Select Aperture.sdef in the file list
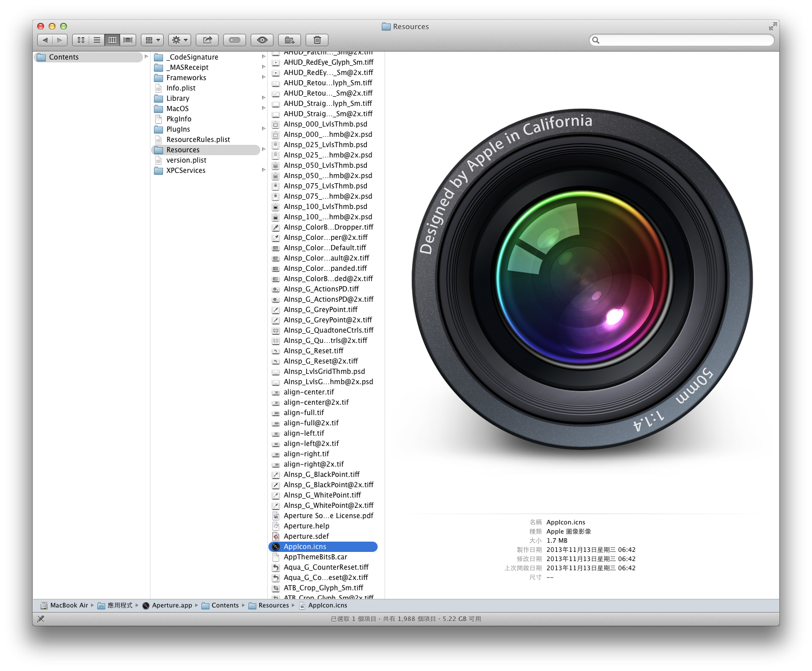812x671 pixels. click(306, 536)
